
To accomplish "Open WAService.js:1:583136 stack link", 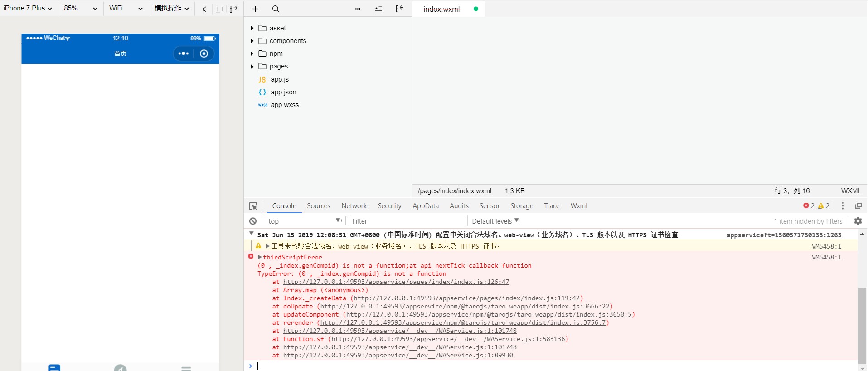I will tap(448, 339).
